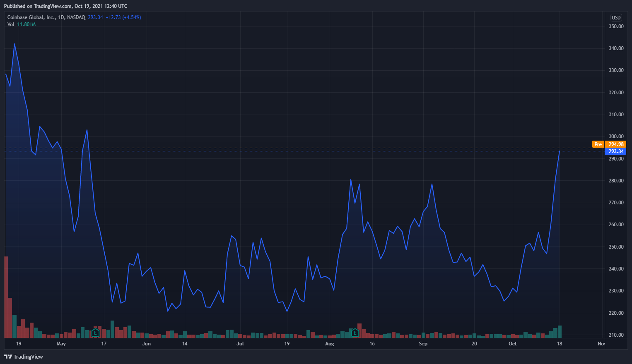
Task: Select the Nov label at the axis far right
Action: tap(601, 344)
